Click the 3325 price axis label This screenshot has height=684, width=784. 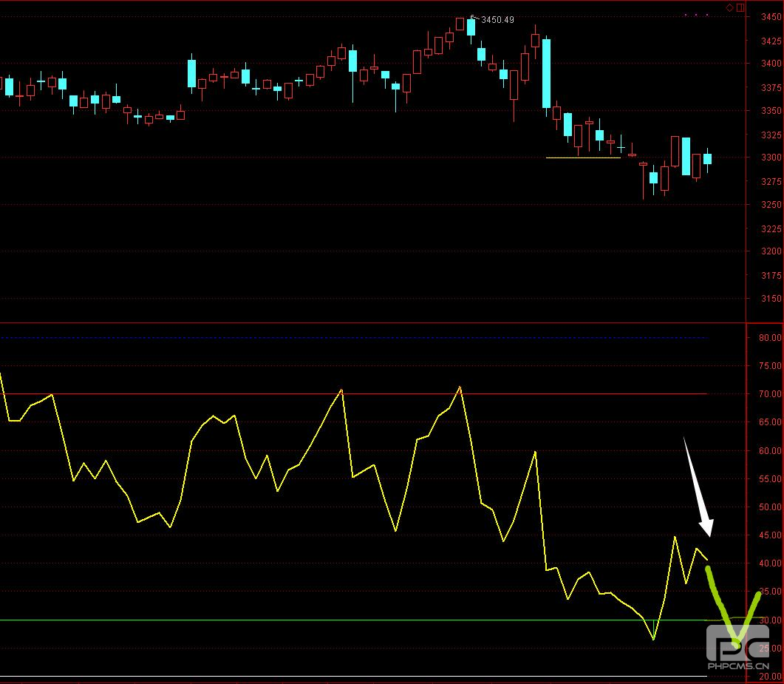tap(771, 135)
